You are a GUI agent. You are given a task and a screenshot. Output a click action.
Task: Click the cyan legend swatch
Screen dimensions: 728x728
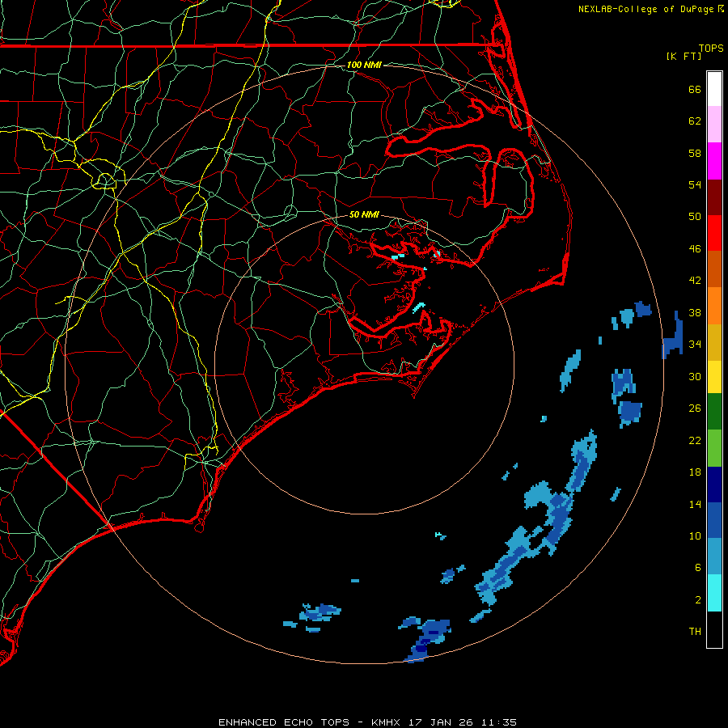(x=714, y=593)
